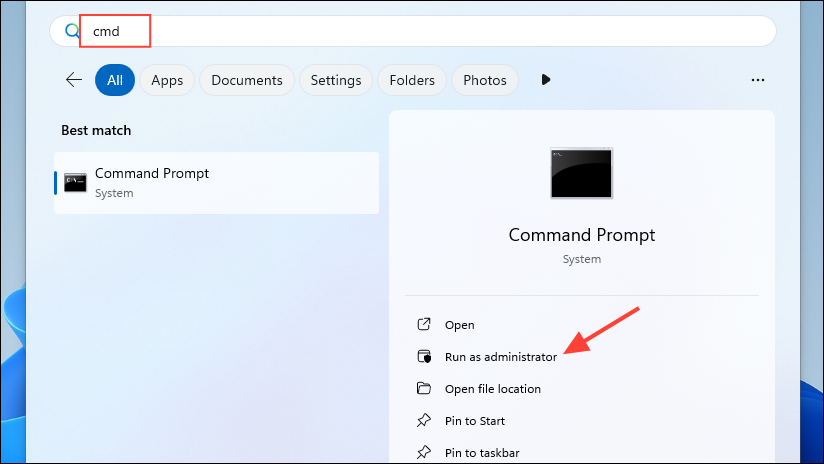Viewport: 824px width, 464px height.
Task: Show more filters with play arrow
Action: coord(545,80)
